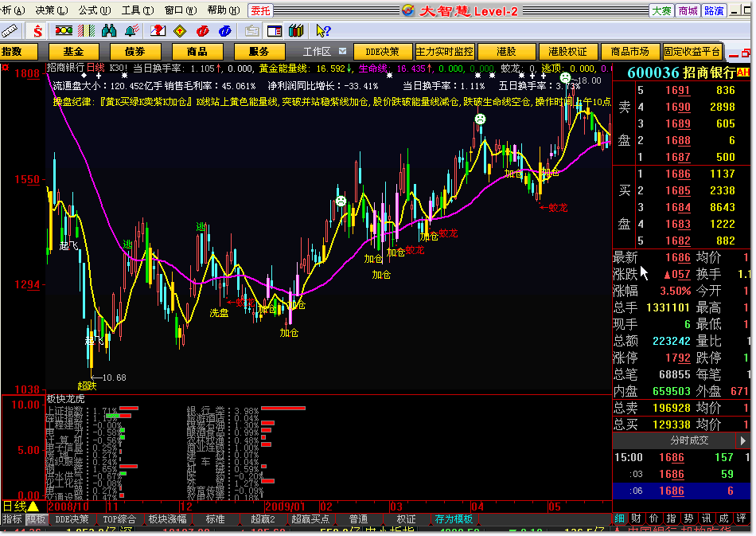Click the colored stripes pattern icon
The image size is (756, 536).
point(86,31)
